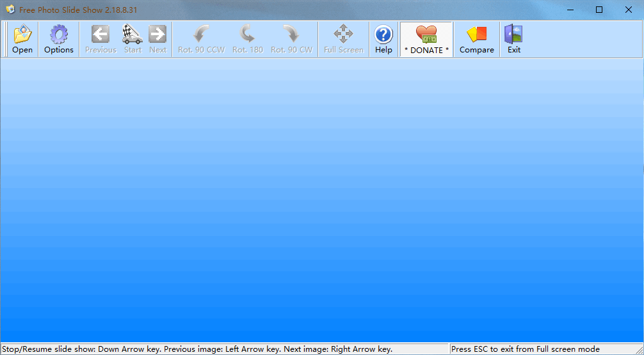Rotate the image 180 degrees
Viewport: 644px width, 355px height.
(247, 39)
